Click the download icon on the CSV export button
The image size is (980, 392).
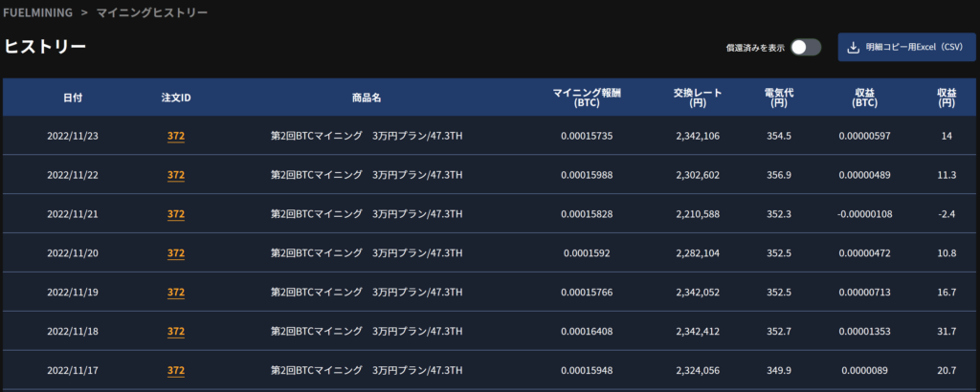tap(853, 47)
